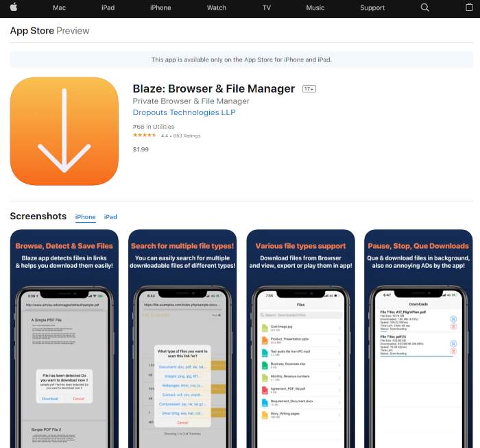Open the iPad menu item in top navigation
This screenshot has height=448, width=480.
pos(108,8)
